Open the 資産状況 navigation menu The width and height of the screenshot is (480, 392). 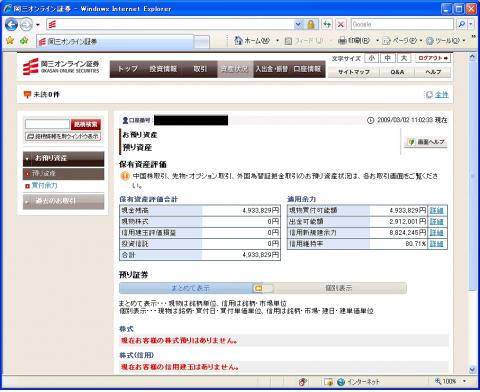(x=235, y=69)
